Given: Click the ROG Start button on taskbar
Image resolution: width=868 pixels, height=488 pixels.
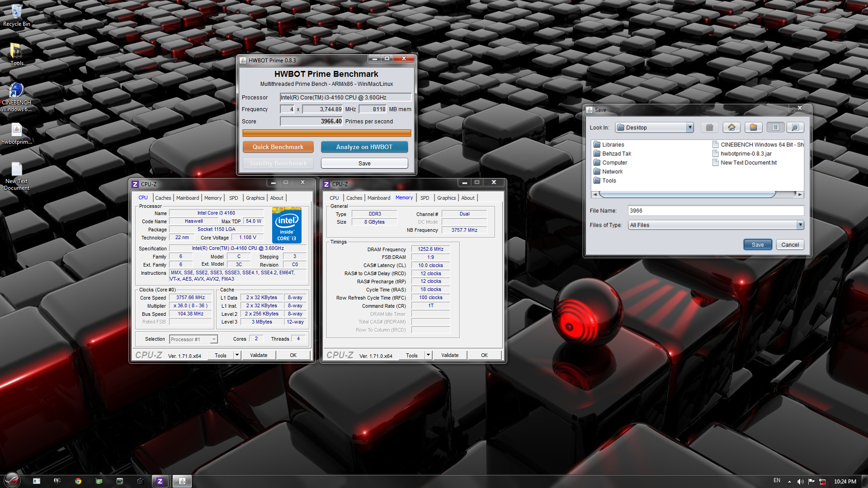Looking at the screenshot, I should click(12, 480).
